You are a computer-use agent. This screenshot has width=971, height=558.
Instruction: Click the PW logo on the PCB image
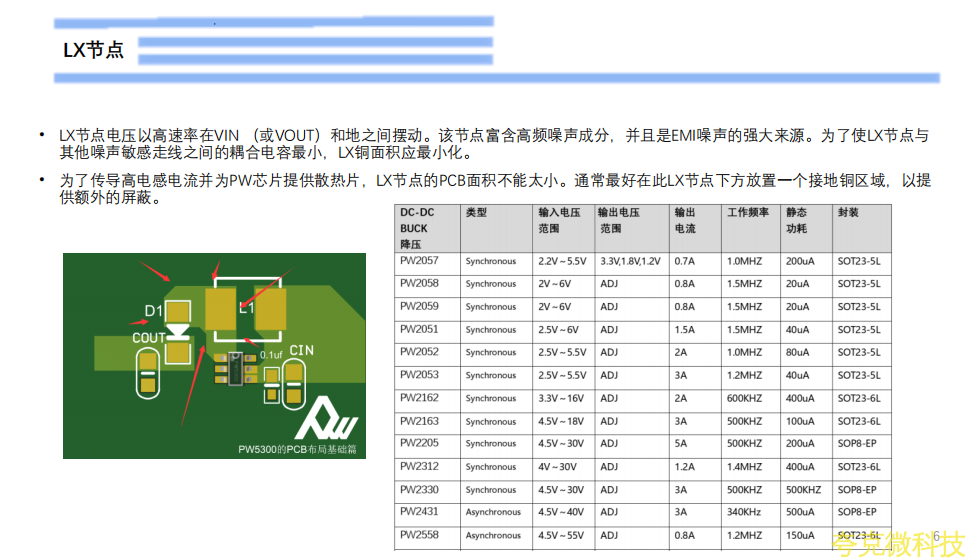pyautogui.click(x=330, y=420)
